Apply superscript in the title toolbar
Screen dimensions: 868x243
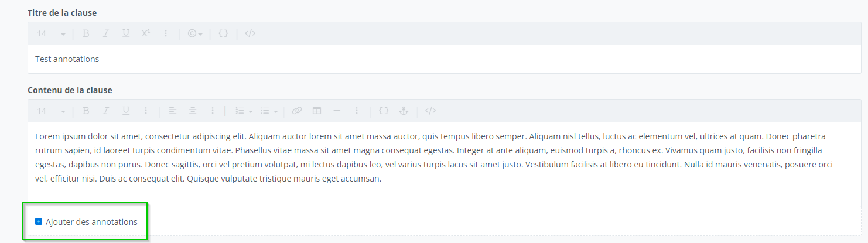(x=146, y=34)
